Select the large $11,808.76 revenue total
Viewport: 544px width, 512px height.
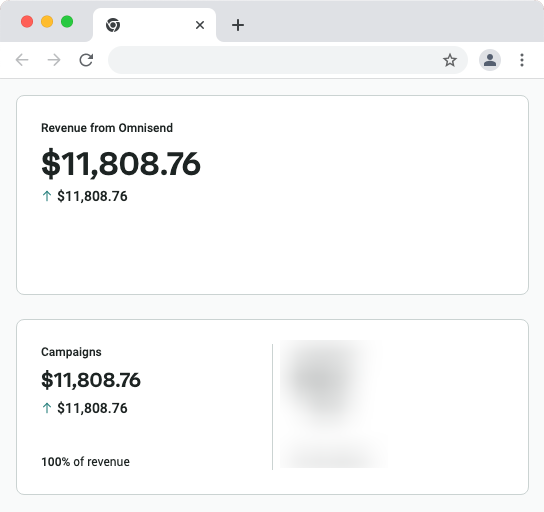121,164
